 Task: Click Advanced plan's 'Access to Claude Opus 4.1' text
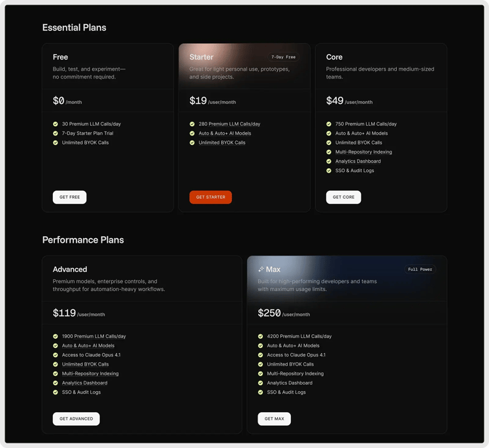tap(91, 355)
